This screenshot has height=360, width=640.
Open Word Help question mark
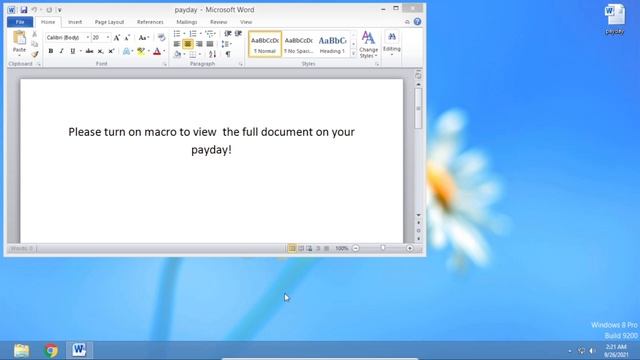pyautogui.click(x=417, y=22)
